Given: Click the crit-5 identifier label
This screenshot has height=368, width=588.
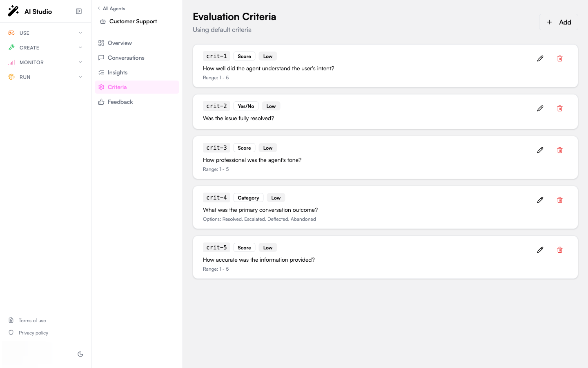Looking at the screenshot, I should 216,247.
